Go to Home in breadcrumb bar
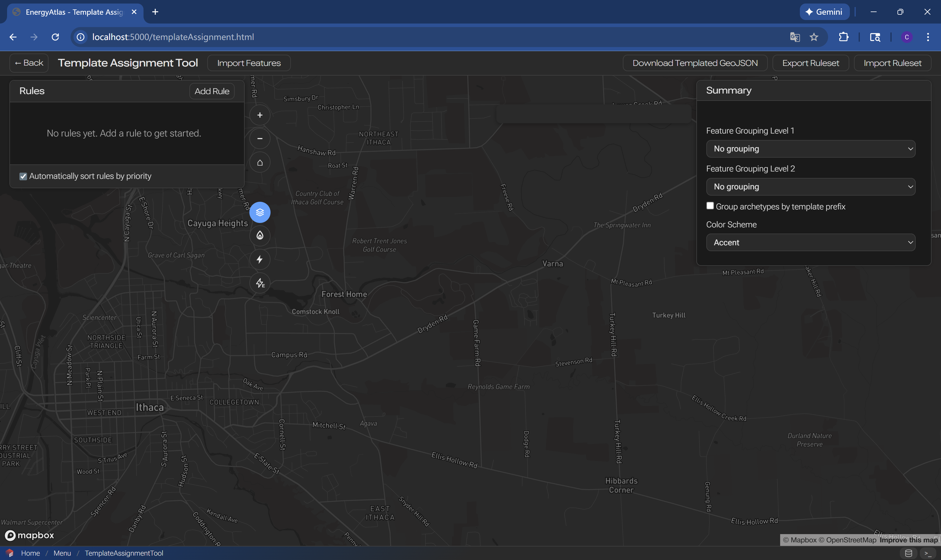The width and height of the screenshot is (941, 560). click(30, 553)
